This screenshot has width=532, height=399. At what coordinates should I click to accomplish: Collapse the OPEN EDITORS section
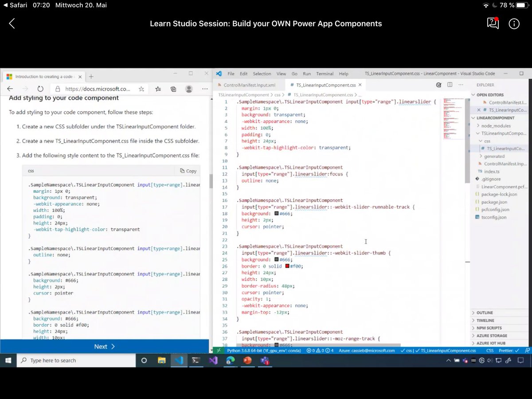[x=491, y=94]
